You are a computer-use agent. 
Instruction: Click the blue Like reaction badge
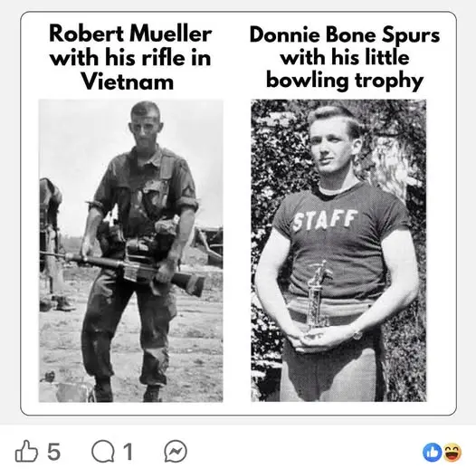(432, 453)
